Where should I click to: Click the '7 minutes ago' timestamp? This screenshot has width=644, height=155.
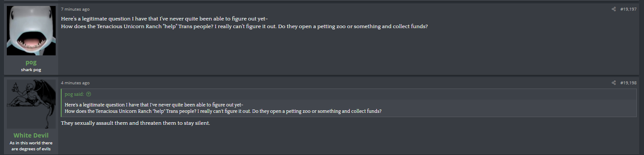tap(75, 9)
